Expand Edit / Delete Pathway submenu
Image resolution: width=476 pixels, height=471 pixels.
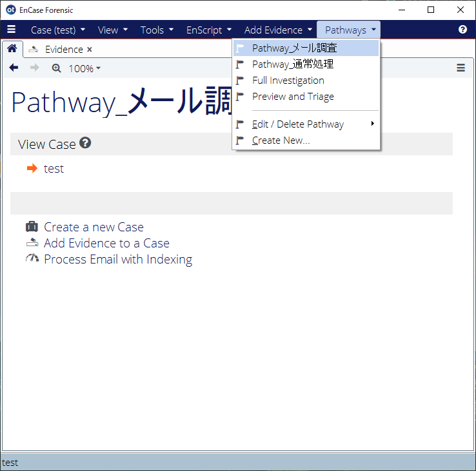click(306, 124)
